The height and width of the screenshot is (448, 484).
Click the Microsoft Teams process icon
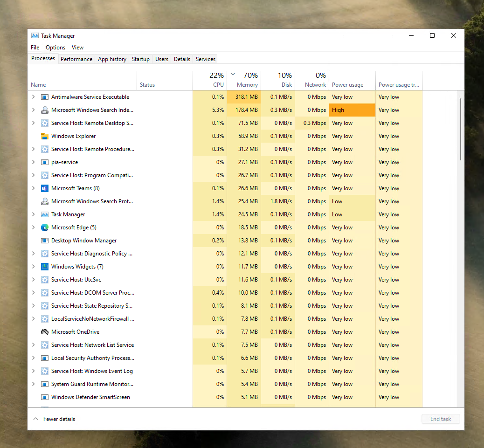pos(45,188)
